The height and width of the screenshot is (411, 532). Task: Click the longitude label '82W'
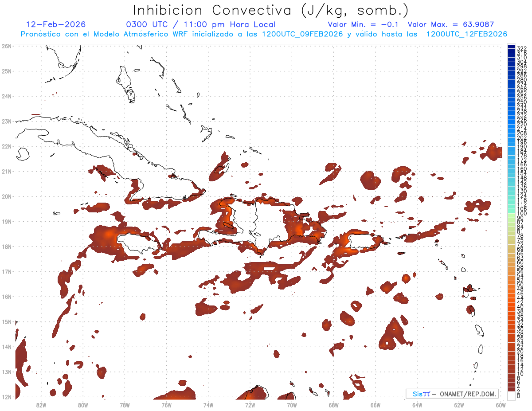(41, 405)
